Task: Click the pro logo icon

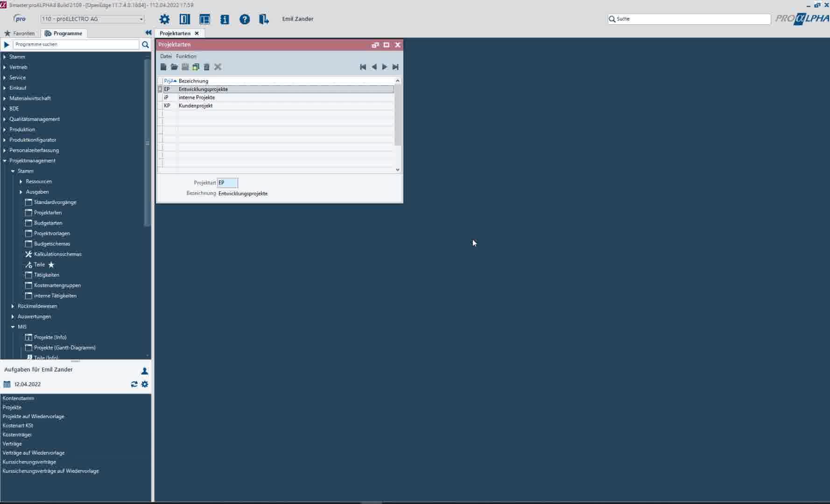Action: (x=20, y=19)
